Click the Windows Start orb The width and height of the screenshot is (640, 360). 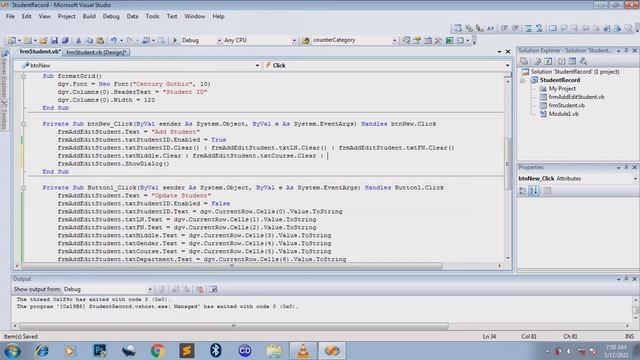point(12,351)
